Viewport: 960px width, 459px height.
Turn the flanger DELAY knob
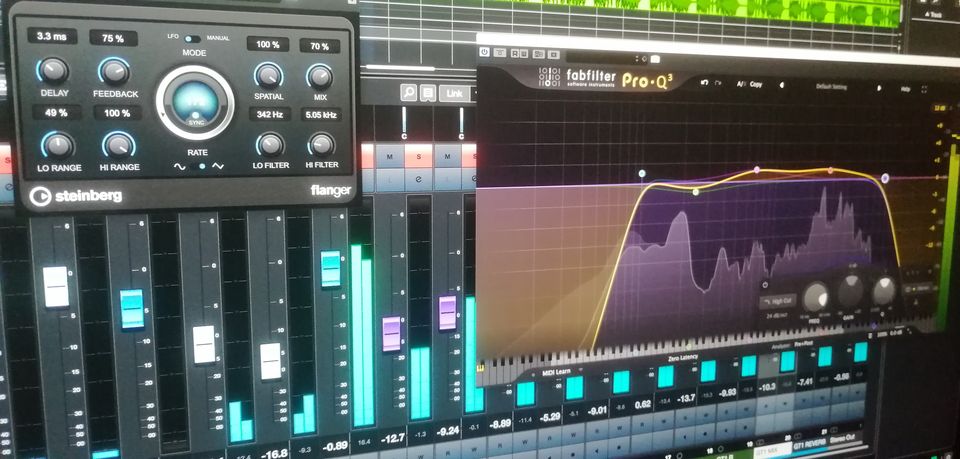pos(54,70)
